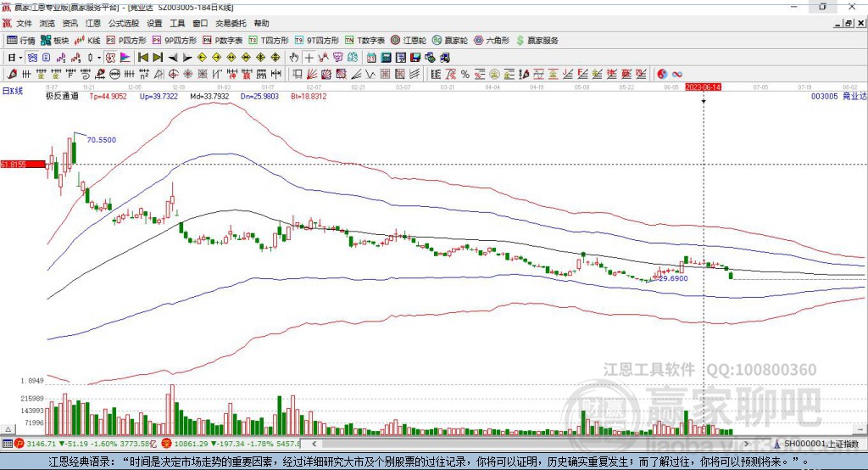
Task: Click the Tp=44.9052 indicator value
Action: [108, 96]
